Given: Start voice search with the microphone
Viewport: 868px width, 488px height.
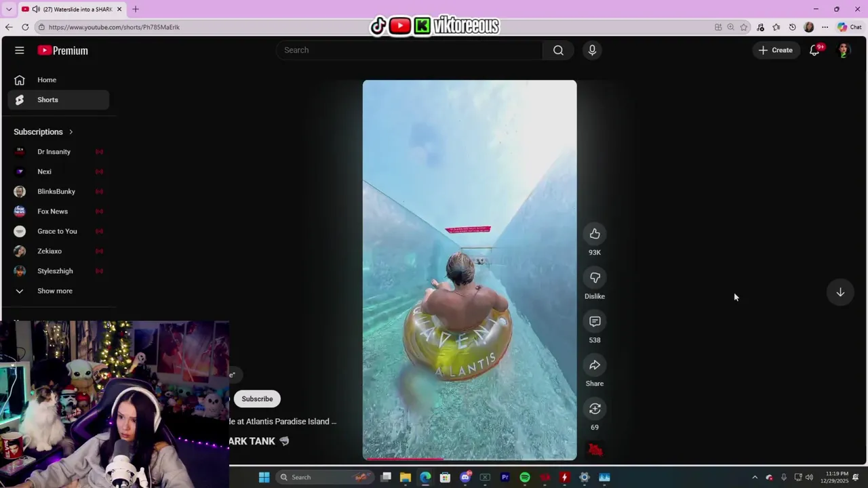Looking at the screenshot, I should pos(592,50).
